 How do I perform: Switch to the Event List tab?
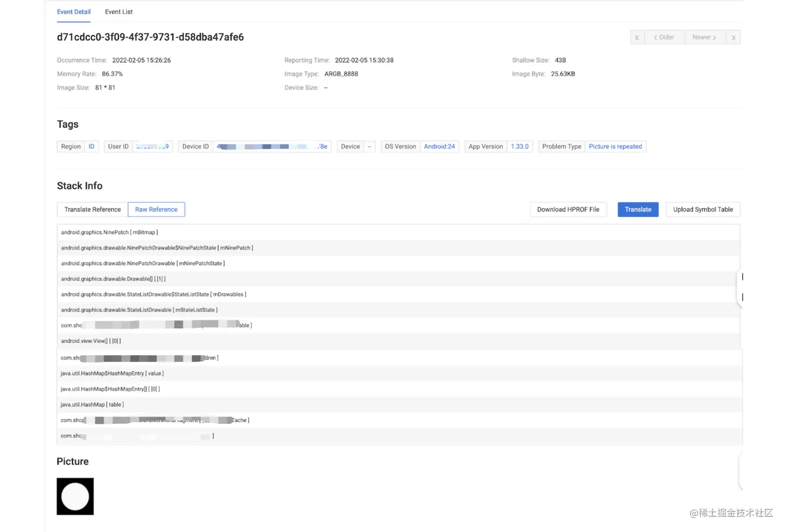pos(119,11)
